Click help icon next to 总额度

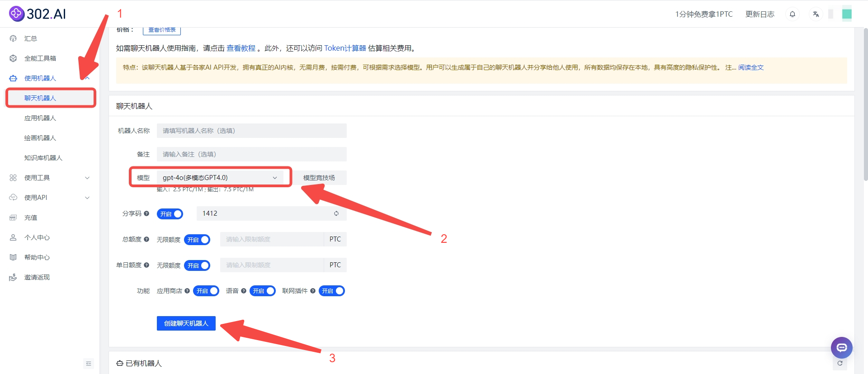(x=146, y=239)
